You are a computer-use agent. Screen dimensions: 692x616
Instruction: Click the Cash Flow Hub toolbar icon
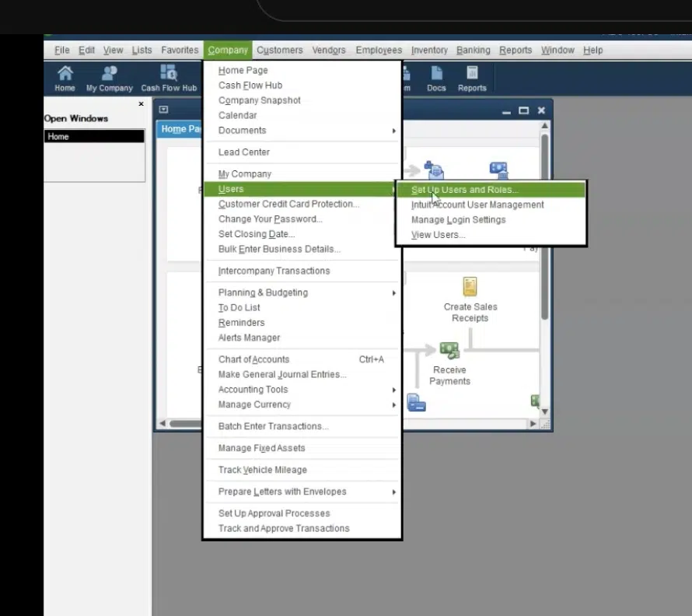click(x=168, y=78)
